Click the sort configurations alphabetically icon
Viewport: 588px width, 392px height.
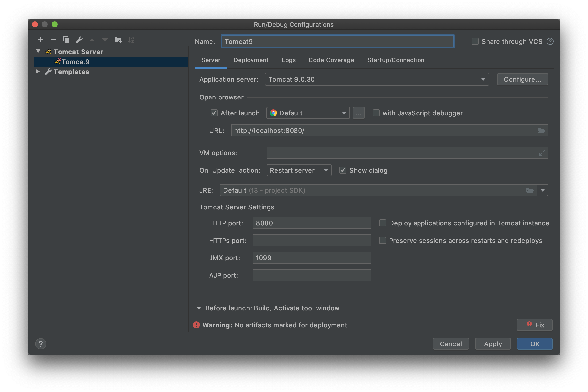(x=131, y=40)
